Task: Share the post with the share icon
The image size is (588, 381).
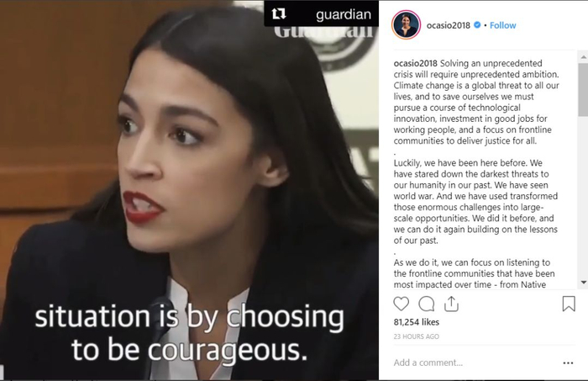Action: pyautogui.click(x=451, y=304)
